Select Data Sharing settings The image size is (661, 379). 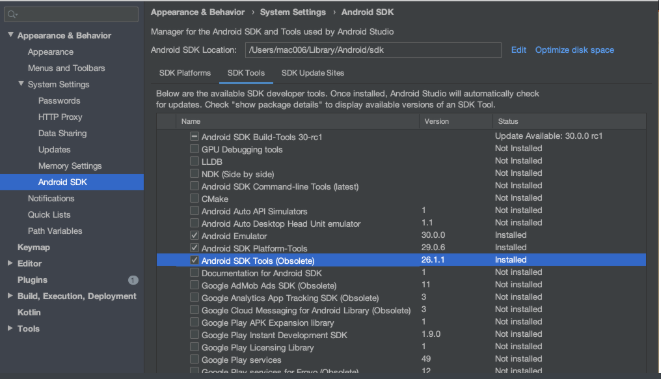coord(62,133)
